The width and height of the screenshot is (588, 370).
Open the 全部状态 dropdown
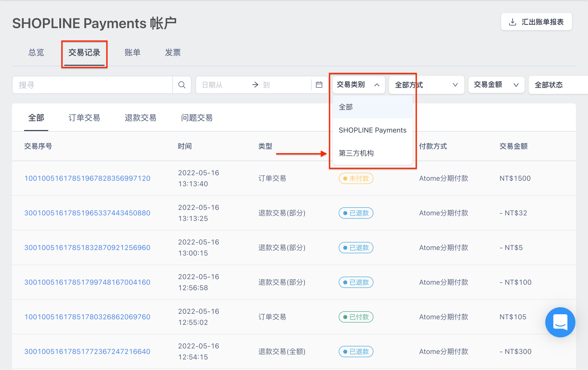(558, 85)
